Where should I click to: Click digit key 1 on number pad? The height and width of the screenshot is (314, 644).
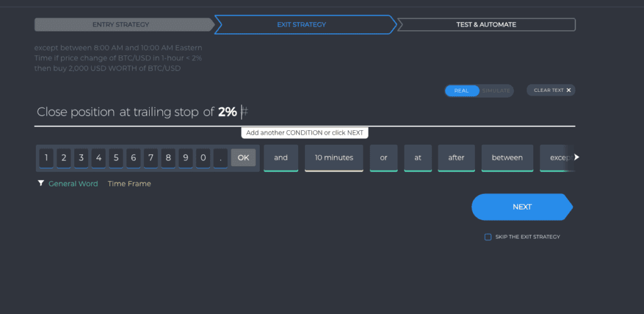47,158
